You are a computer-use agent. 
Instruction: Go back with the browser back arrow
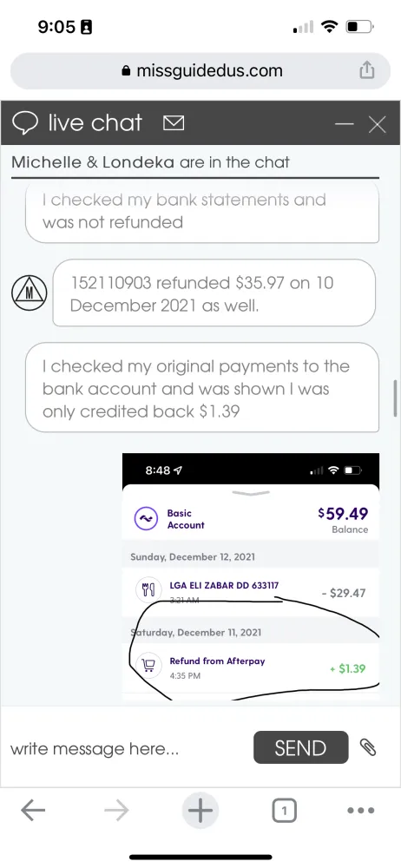tap(33, 811)
